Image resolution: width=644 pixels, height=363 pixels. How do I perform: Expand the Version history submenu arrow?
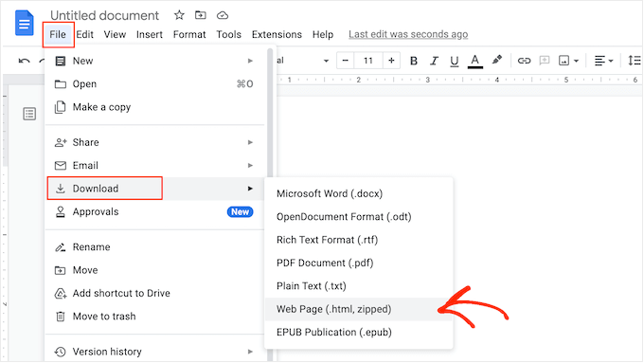tap(250, 352)
